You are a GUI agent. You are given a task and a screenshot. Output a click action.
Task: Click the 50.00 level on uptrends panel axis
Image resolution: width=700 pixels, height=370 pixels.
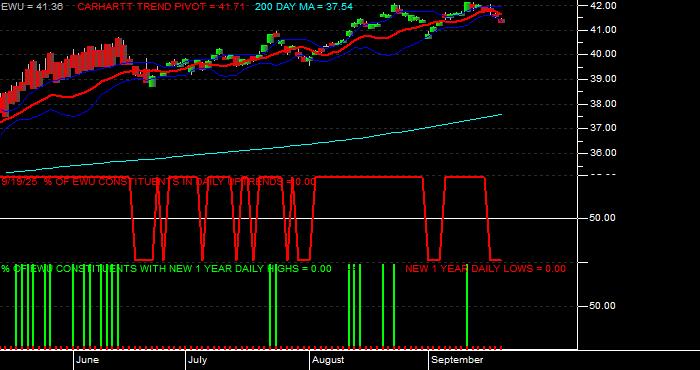[603, 218]
